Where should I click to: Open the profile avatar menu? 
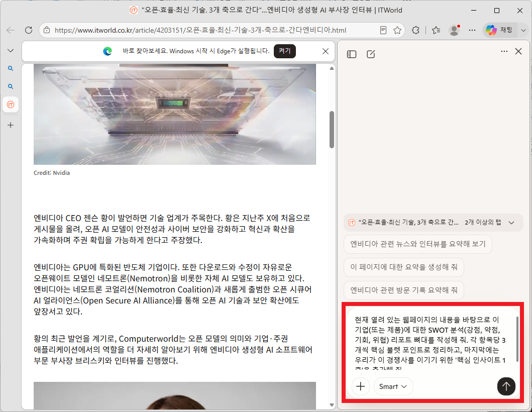tap(454, 30)
